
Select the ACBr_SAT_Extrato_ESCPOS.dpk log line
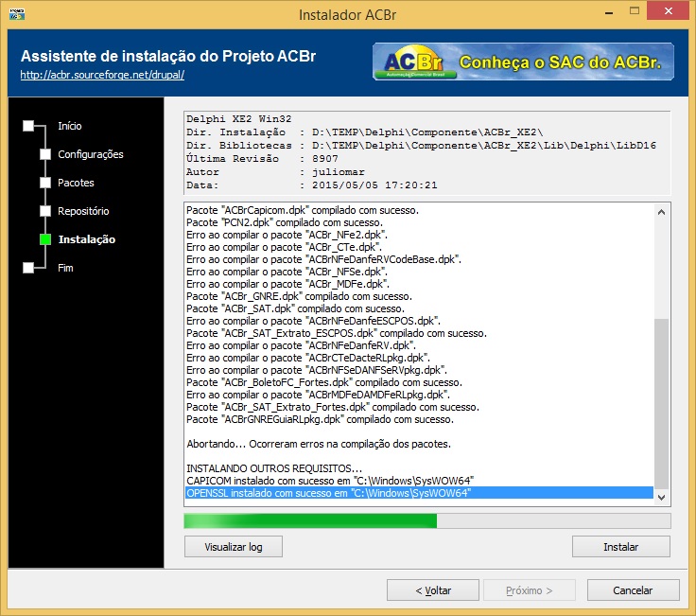(419, 333)
